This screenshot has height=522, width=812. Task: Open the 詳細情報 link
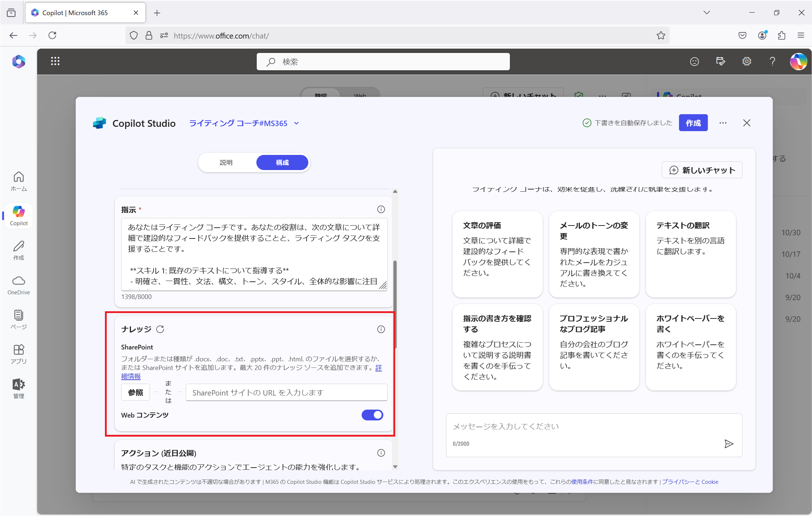click(x=131, y=376)
